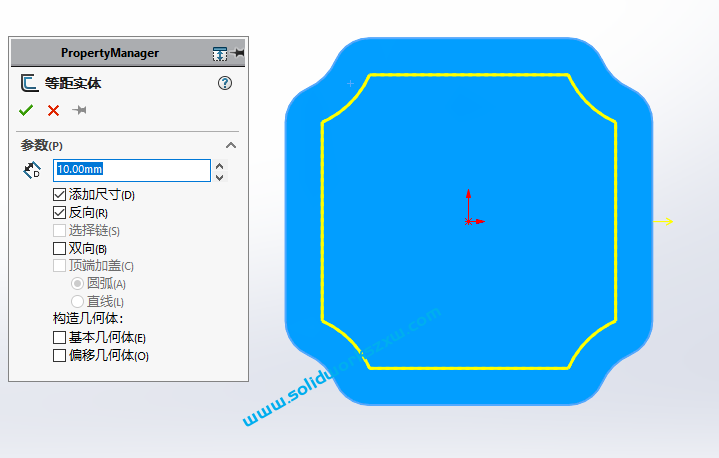Click the offset distance icon beside 10.00mm

click(31, 170)
